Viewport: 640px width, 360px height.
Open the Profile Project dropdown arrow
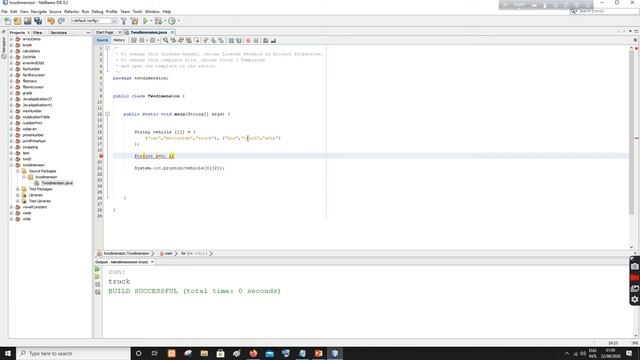(x=178, y=21)
